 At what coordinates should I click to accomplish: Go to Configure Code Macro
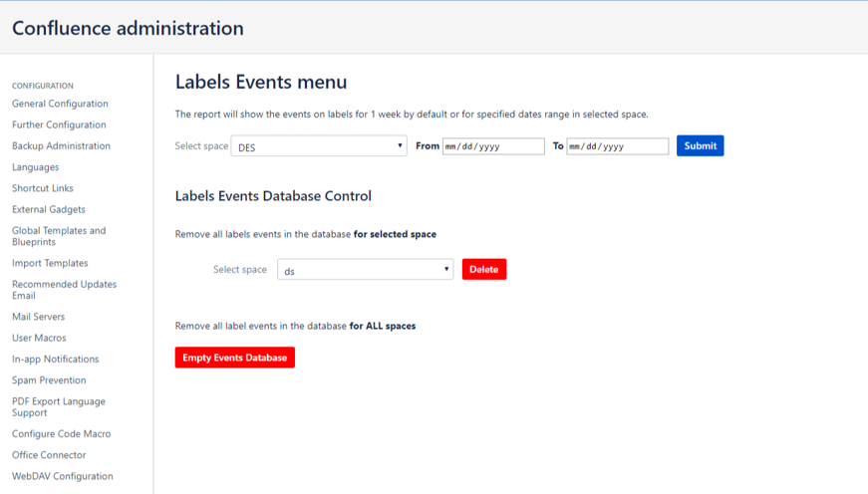(62, 434)
